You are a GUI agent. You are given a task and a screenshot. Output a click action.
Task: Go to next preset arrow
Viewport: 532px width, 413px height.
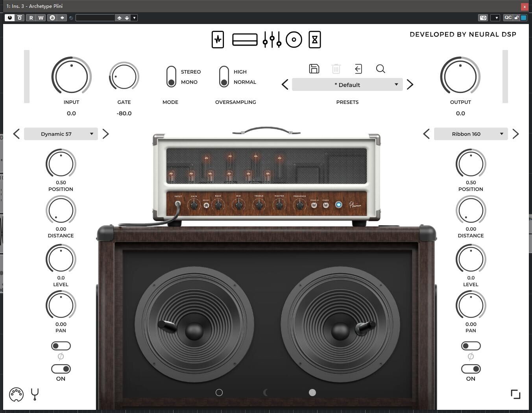410,85
